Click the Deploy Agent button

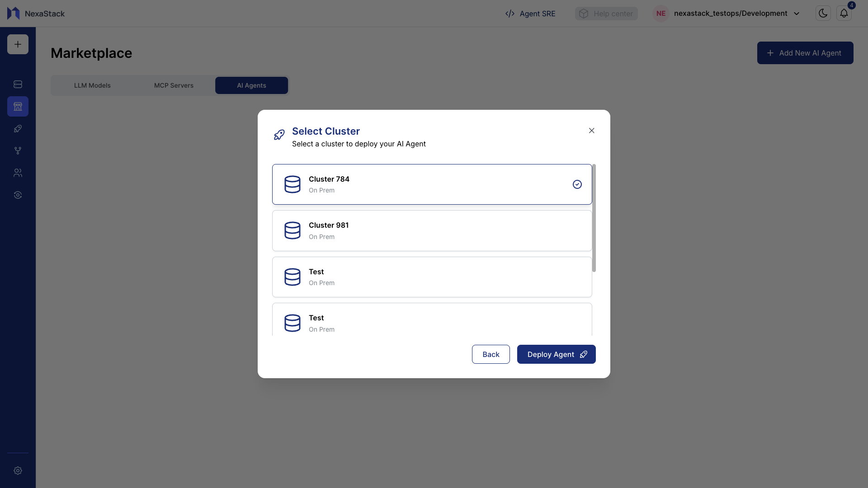[556, 354]
